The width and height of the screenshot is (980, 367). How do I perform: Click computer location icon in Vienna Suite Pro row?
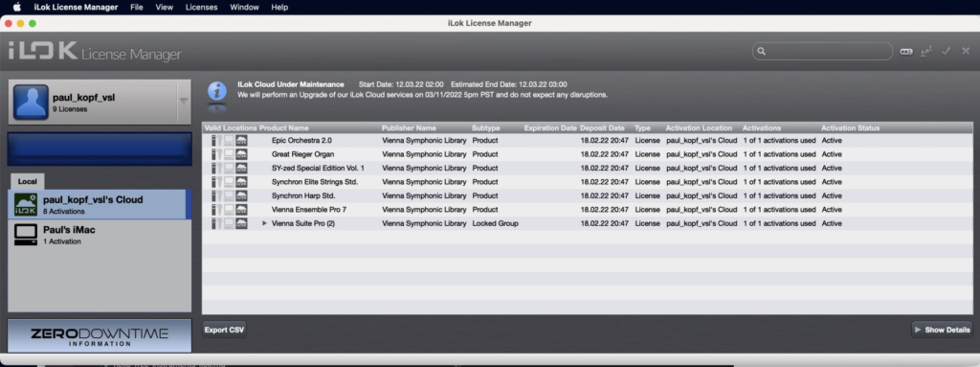click(229, 223)
